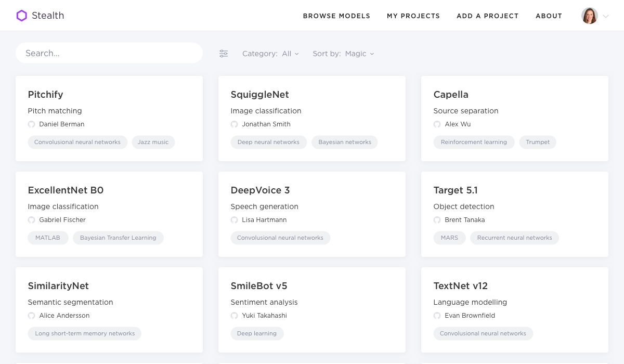This screenshot has width=624, height=364.
Task: Click avatar icon beside Brent Tanaka
Action: [x=437, y=220]
